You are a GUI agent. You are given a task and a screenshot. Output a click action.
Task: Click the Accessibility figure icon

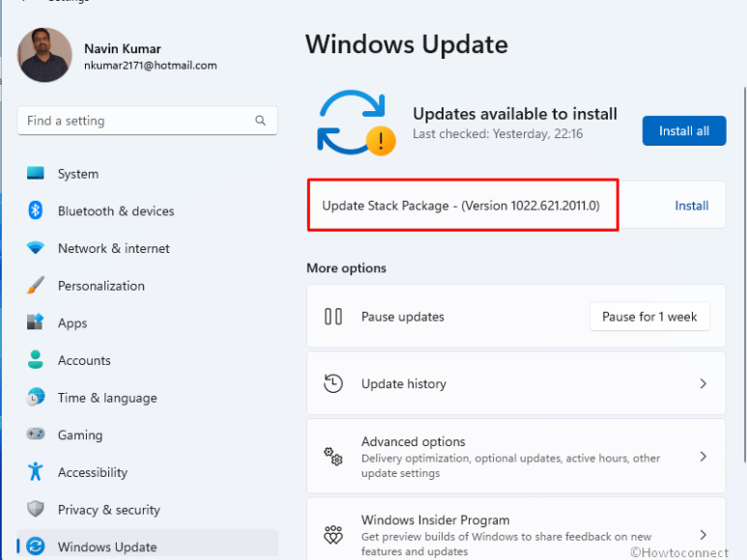click(35, 471)
